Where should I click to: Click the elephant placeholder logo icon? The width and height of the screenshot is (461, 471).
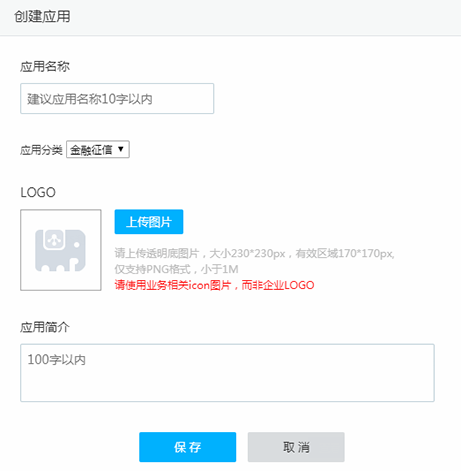(x=60, y=250)
